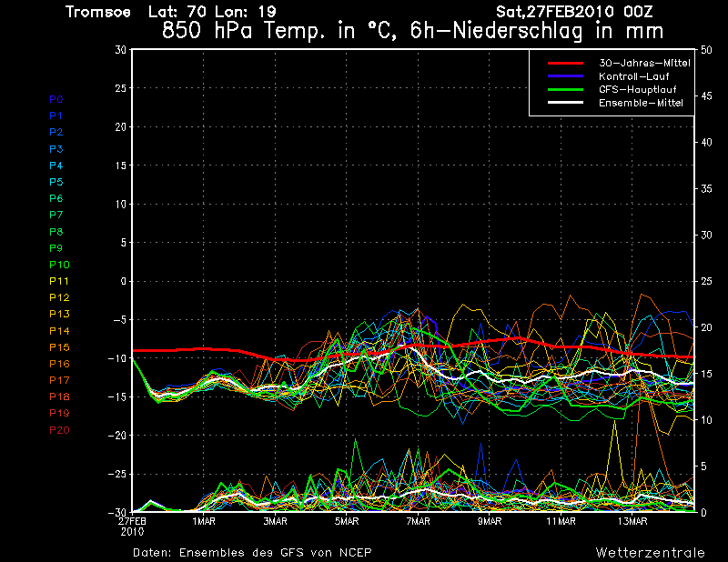Open the Wetterzentrale credit text

point(650,552)
